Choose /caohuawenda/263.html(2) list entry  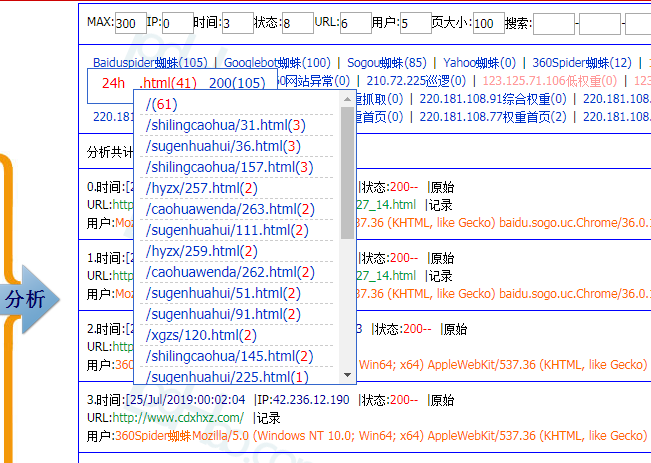230,209
